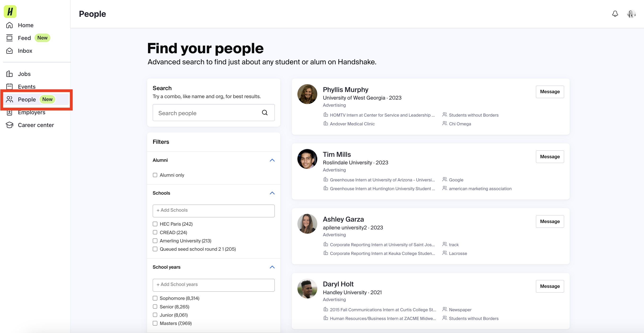Open the Inbox
The image size is (644, 333).
(25, 51)
